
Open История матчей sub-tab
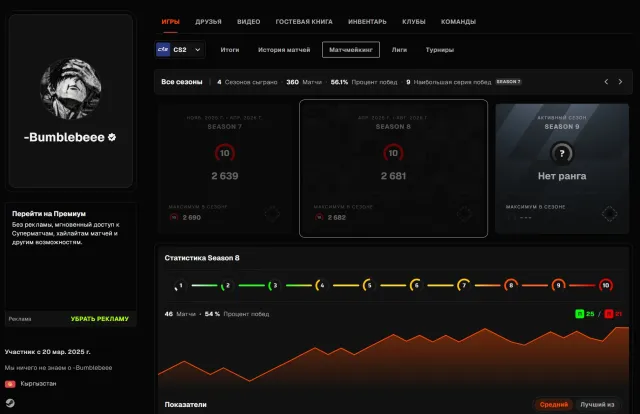284,50
